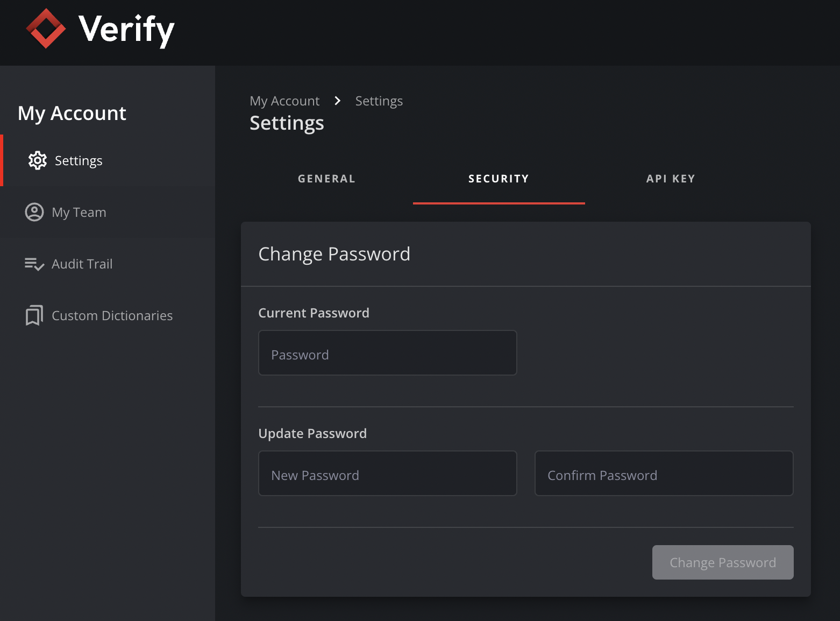The image size is (840, 621).
Task: Click the Settings breadcrumb link
Action: [379, 101]
